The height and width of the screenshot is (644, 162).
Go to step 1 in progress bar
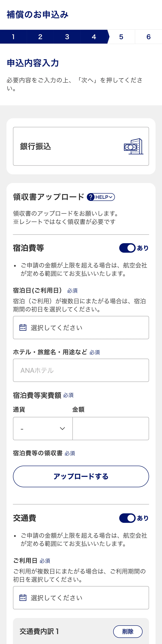pyautogui.click(x=13, y=37)
